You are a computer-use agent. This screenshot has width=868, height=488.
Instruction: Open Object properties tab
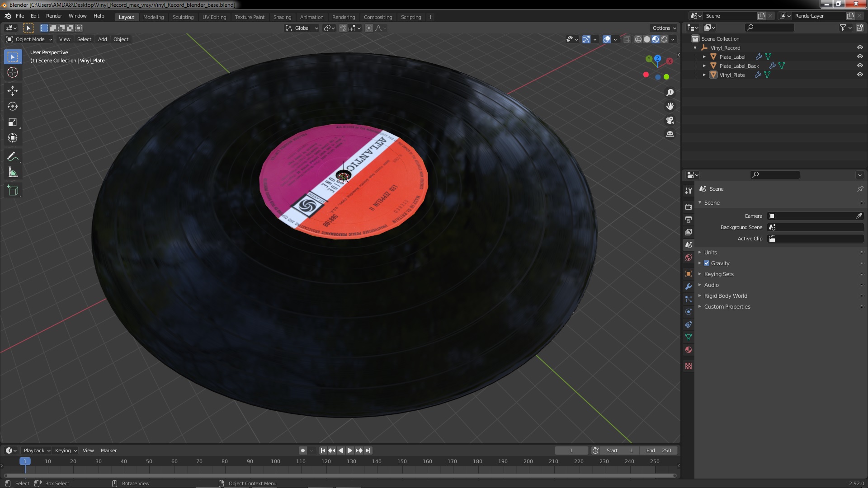(689, 274)
